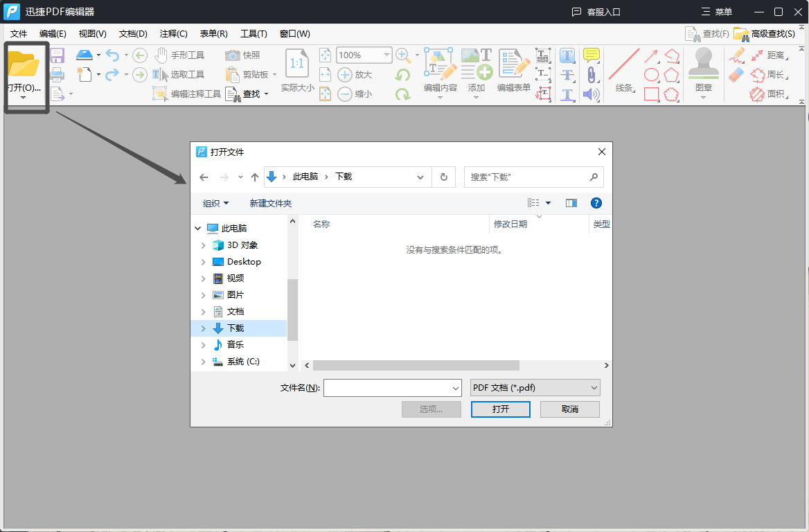
Task: Expand the 3D 对象 tree node
Action: 203,245
